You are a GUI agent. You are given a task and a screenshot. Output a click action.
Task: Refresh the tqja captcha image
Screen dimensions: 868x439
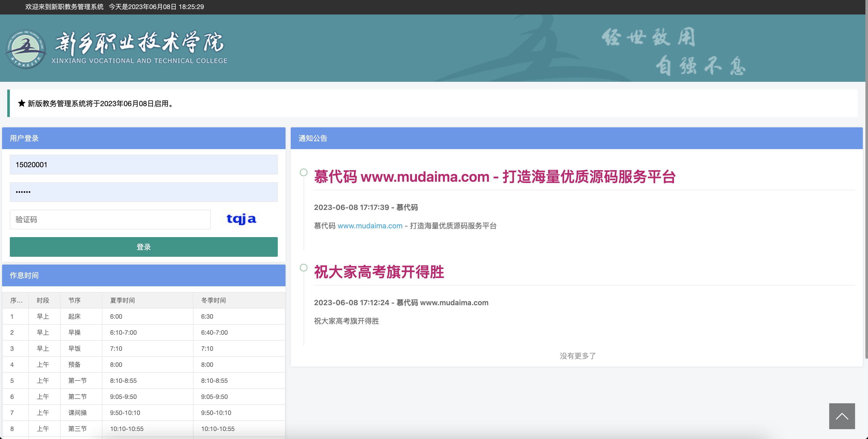click(x=241, y=219)
